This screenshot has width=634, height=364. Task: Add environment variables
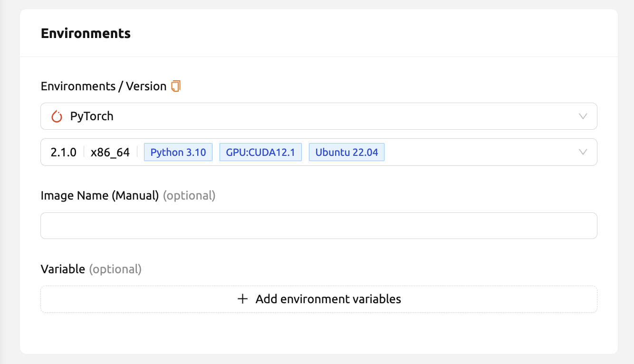pos(319,299)
